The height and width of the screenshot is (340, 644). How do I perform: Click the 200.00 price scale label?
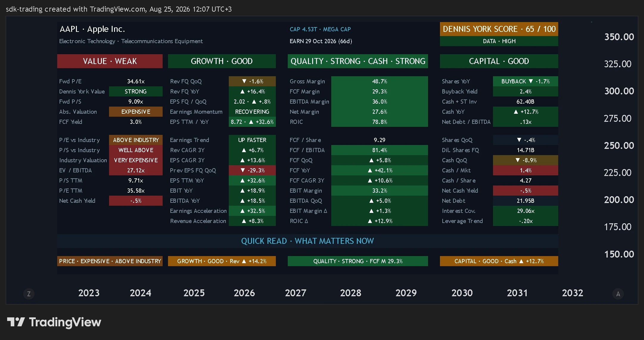coord(619,200)
